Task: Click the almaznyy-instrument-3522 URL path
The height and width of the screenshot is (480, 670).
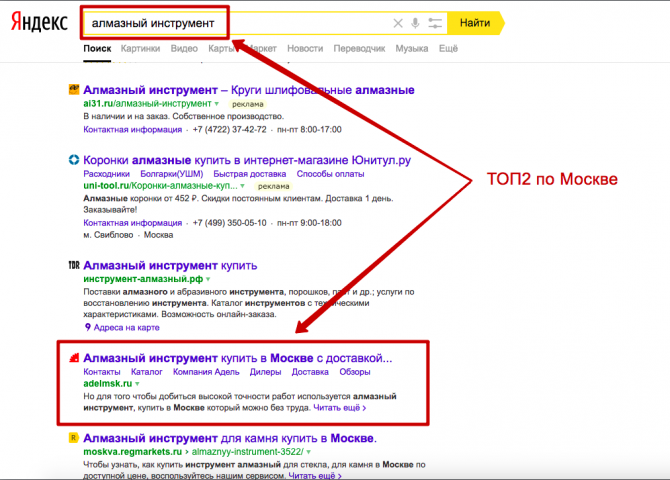Action: pyautogui.click(x=248, y=452)
